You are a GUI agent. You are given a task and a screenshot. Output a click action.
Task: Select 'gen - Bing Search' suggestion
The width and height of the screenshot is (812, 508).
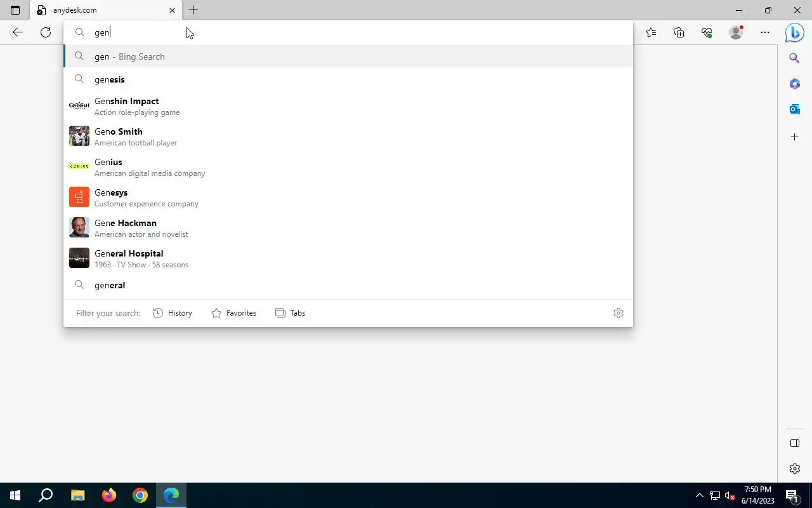click(348, 57)
